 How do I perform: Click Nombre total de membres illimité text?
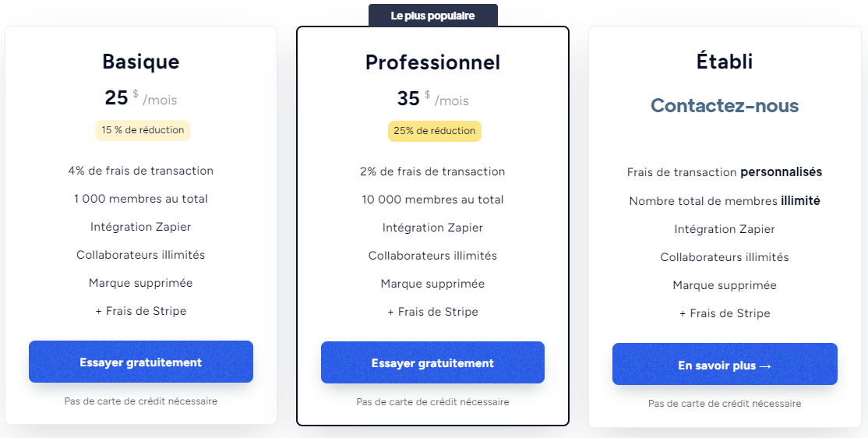pos(725,201)
